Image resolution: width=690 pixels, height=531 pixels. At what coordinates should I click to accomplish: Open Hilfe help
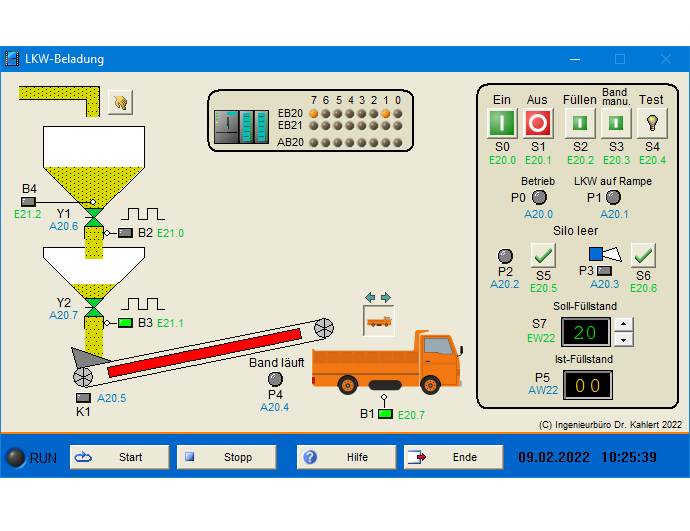(347, 457)
